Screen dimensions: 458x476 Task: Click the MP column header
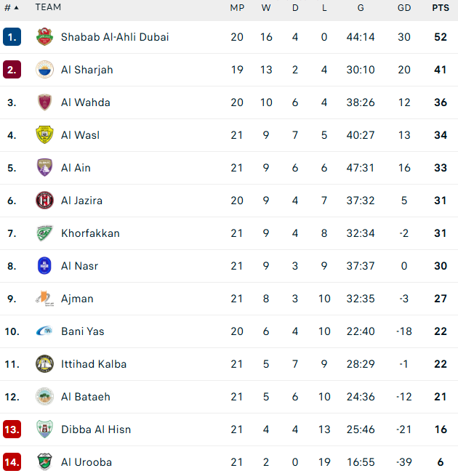tap(237, 7)
